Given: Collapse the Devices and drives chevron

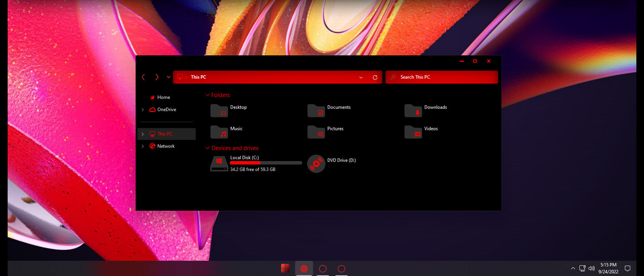Looking at the screenshot, I should pyautogui.click(x=207, y=148).
